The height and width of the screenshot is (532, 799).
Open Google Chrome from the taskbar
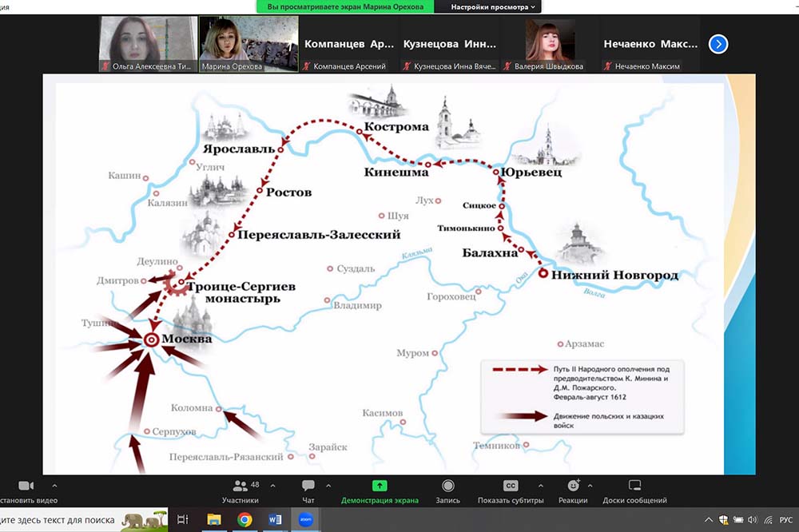(x=244, y=520)
